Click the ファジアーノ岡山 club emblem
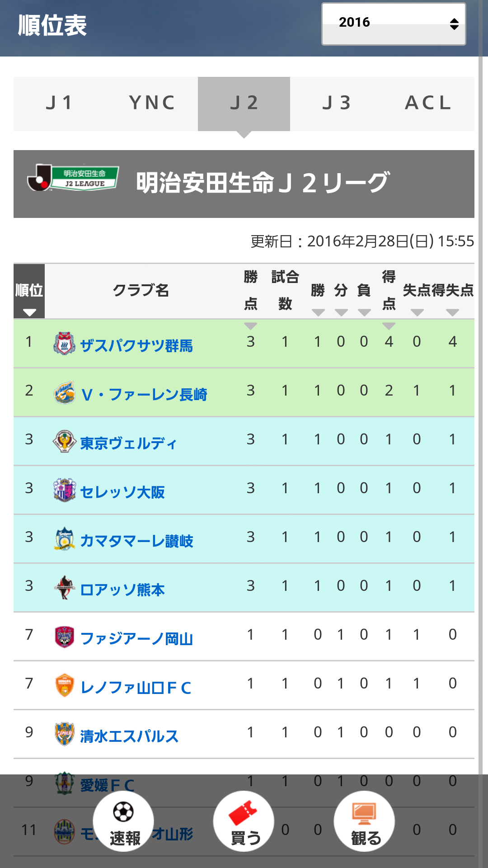This screenshot has height=868, width=488. coord(64,637)
